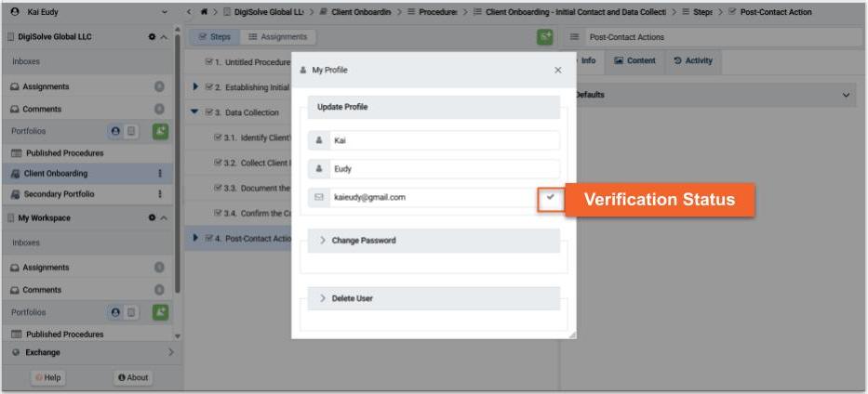Collapse the Data Collection step
This screenshot has width=868, height=394.
(x=194, y=112)
